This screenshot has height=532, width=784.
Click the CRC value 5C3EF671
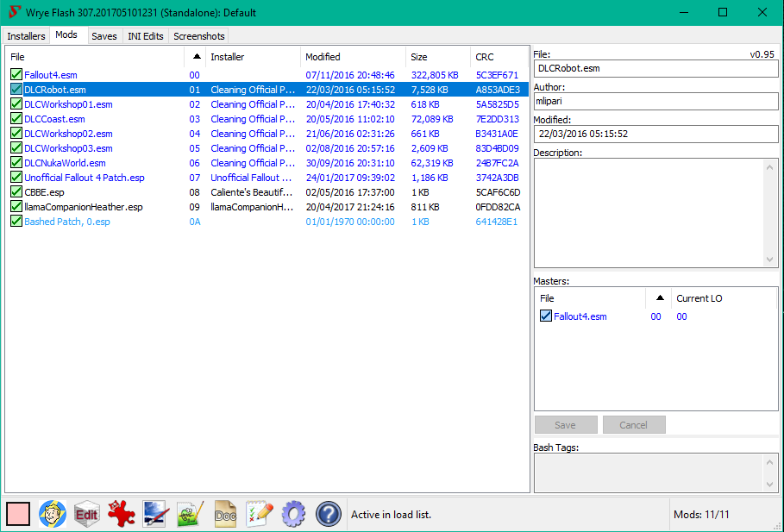point(497,75)
